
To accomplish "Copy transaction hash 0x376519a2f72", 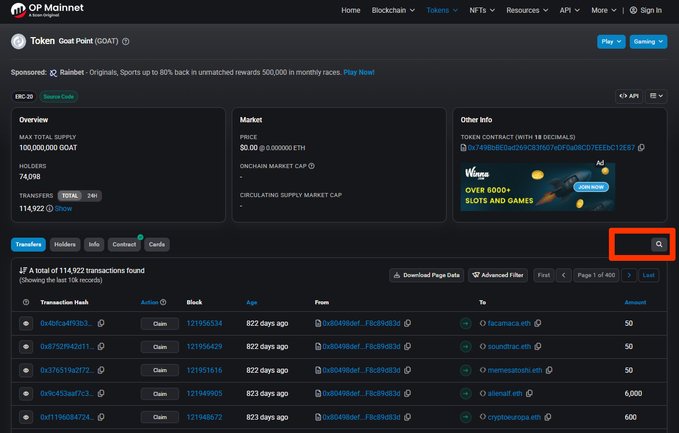I will (101, 370).
